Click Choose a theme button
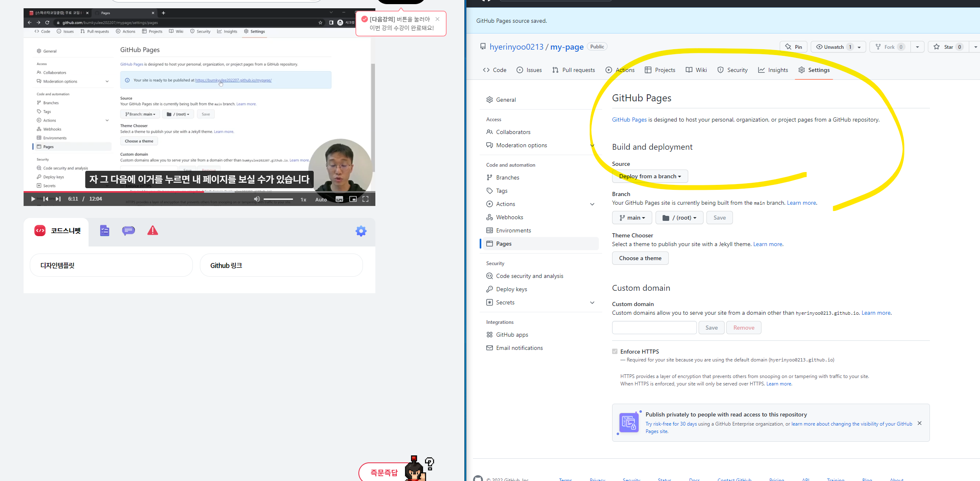Image resolution: width=980 pixels, height=481 pixels. point(640,258)
